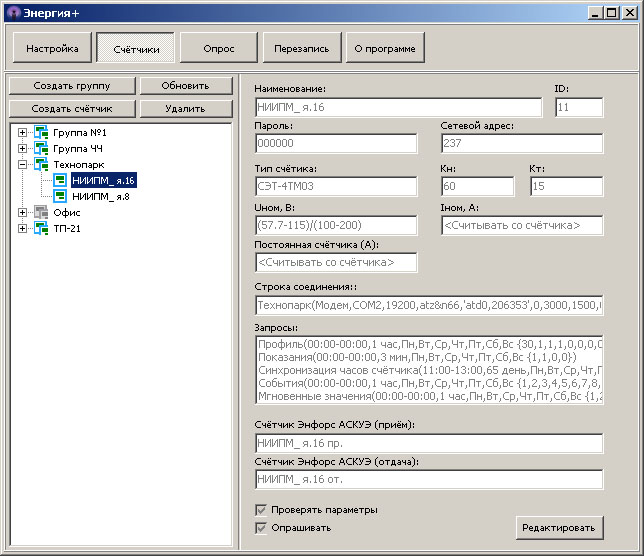Click the Энергия+ title bar app icon
This screenshot has height=556, width=644.
click(14, 13)
